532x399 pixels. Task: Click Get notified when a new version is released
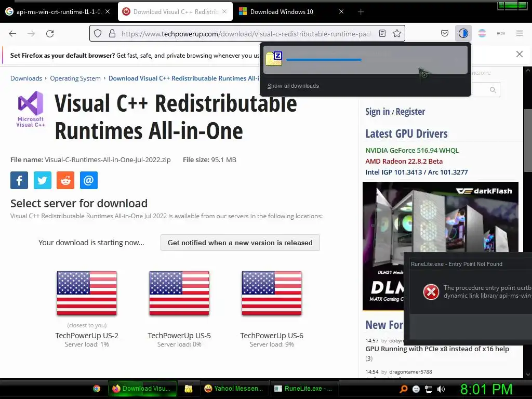(240, 243)
